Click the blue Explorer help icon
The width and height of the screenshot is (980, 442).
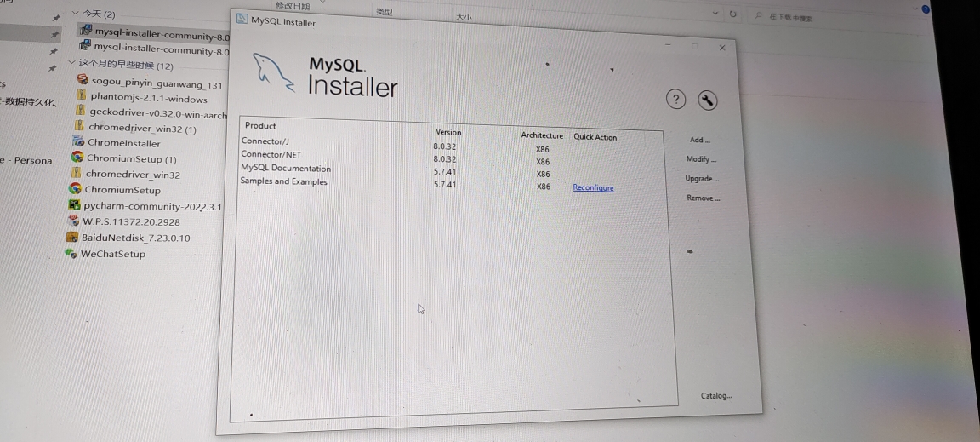point(926,9)
